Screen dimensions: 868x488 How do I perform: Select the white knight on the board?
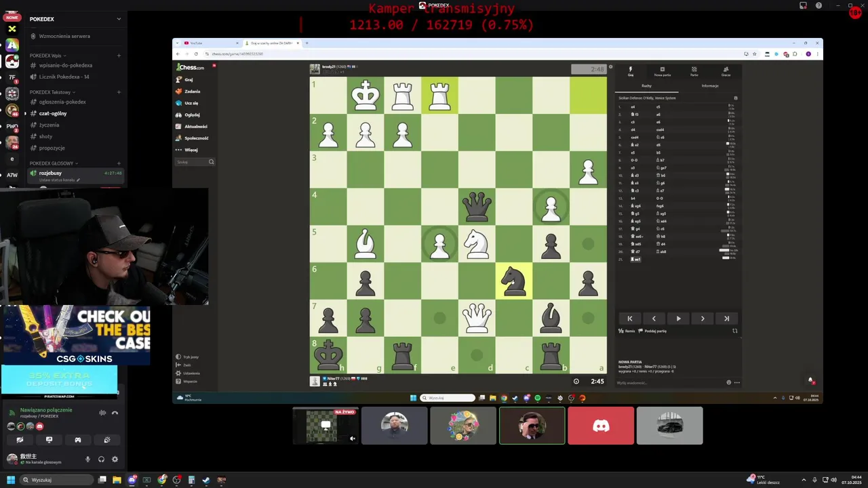(x=477, y=243)
